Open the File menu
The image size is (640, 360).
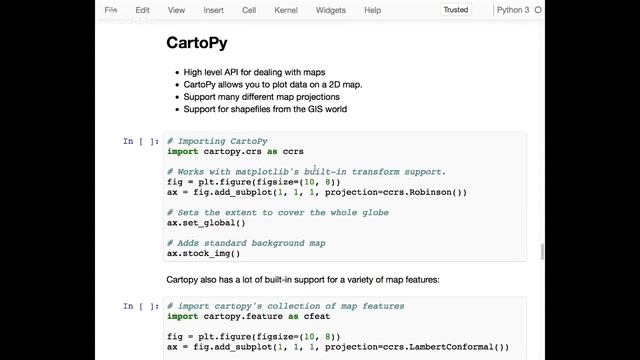(111, 10)
